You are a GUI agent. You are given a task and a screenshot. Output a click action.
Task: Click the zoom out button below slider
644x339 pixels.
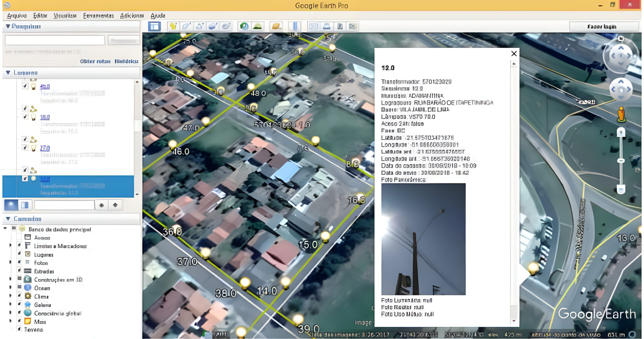tap(621, 189)
